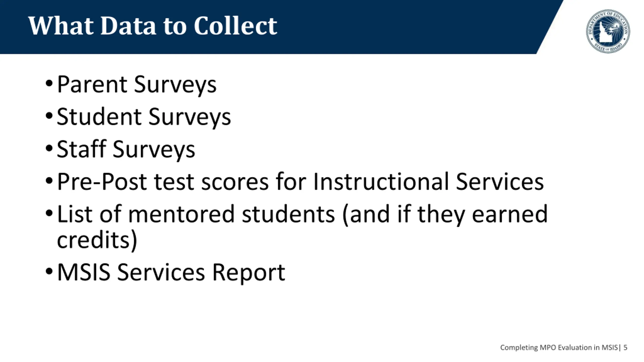Click the word 'mentored' in the fifth bullet
The width and height of the screenshot is (644, 362).
point(181,214)
